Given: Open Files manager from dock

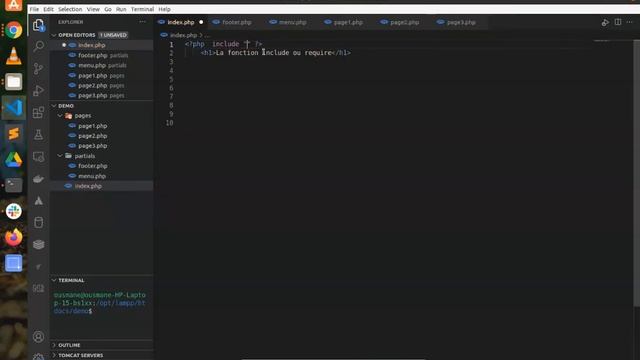Looking at the screenshot, I should click(x=13, y=82).
